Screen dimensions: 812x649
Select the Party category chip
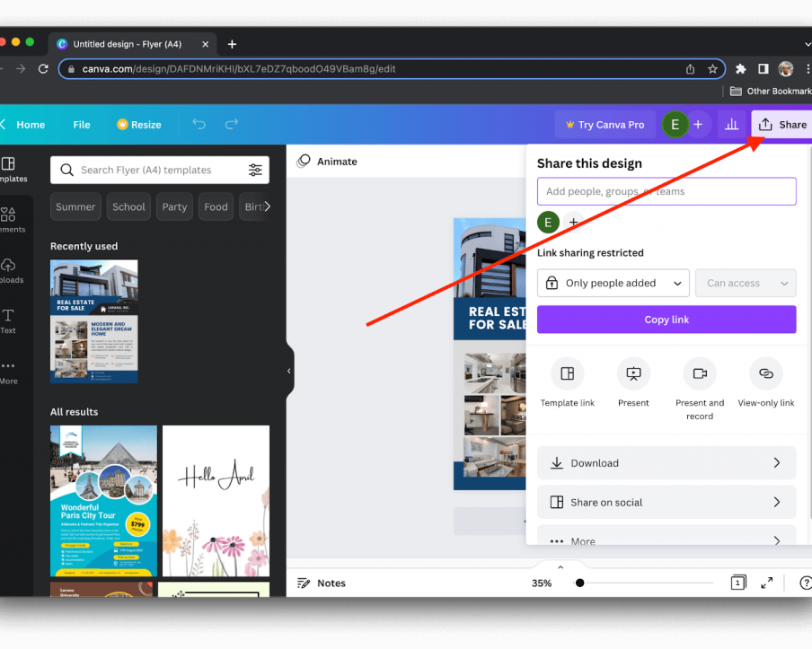pyautogui.click(x=174, y=206)
